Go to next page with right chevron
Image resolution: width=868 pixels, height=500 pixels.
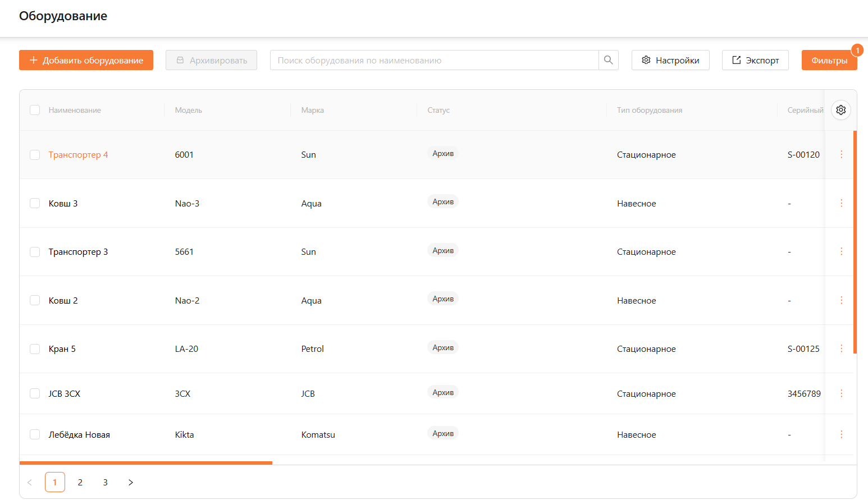[x=131, y=482]
